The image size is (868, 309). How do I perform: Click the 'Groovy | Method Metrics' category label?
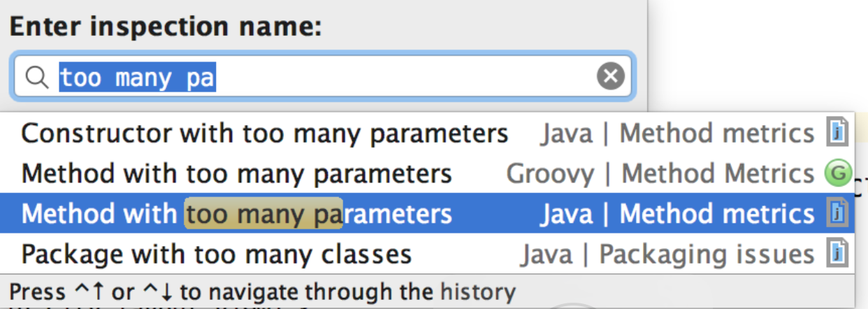[x=660, y=173]
